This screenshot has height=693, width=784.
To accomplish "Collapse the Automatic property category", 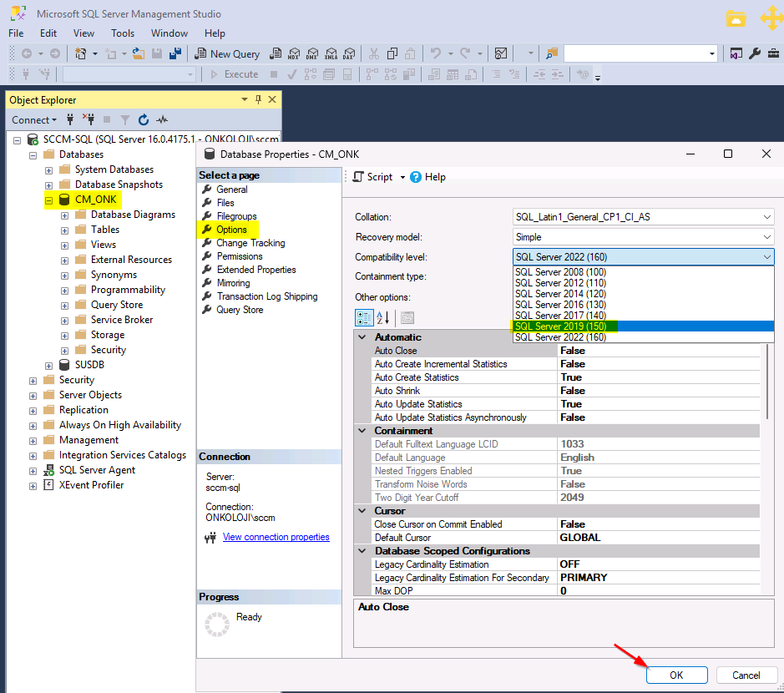I will [362, 337].
